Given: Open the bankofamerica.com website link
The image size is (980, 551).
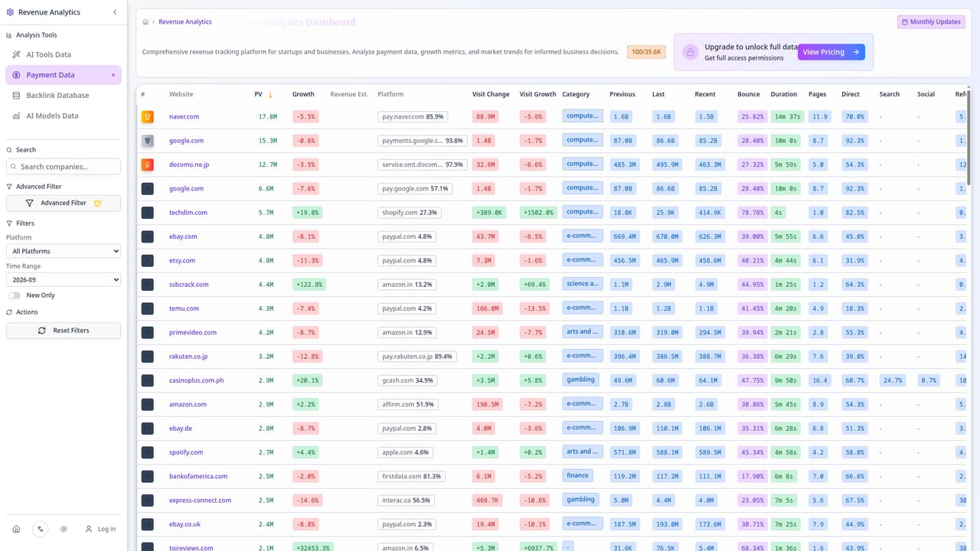Looking at the screenshot, I should click(198, 476).
